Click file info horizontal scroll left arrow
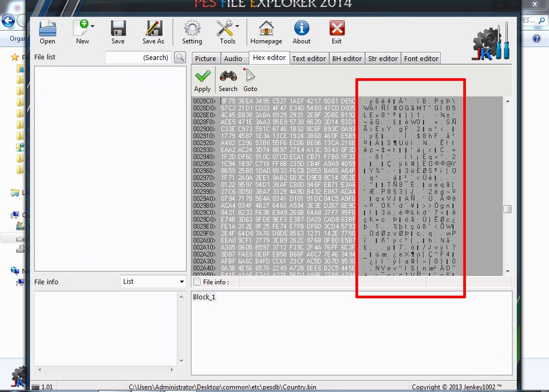This screenshot has width=549, height=392. pos(40,370)
